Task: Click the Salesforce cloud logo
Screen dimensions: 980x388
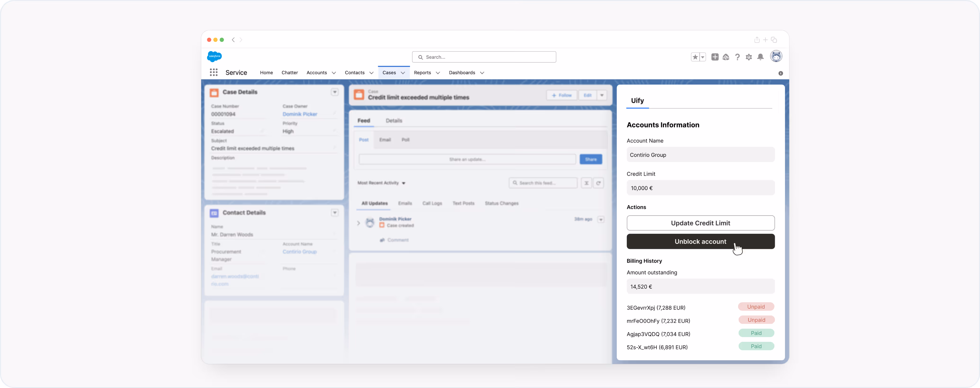Action: point(214,56)
